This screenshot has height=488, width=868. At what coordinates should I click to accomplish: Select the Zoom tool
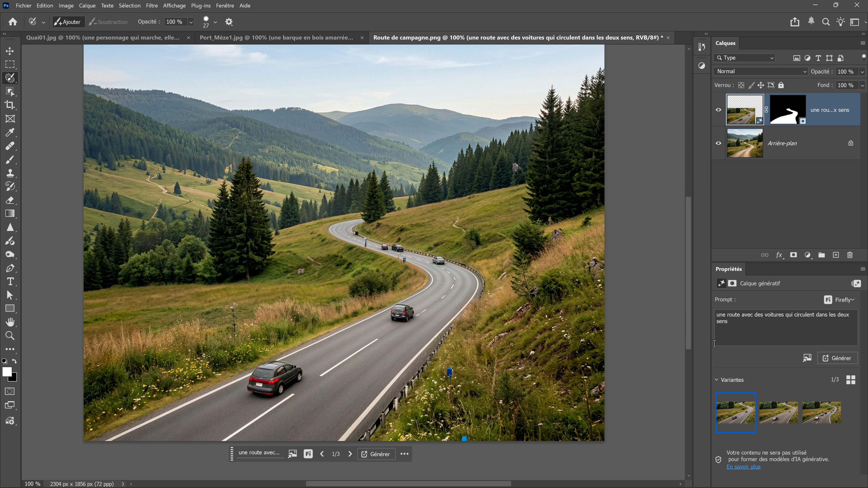pyautogui.click(x=10, y=336)
